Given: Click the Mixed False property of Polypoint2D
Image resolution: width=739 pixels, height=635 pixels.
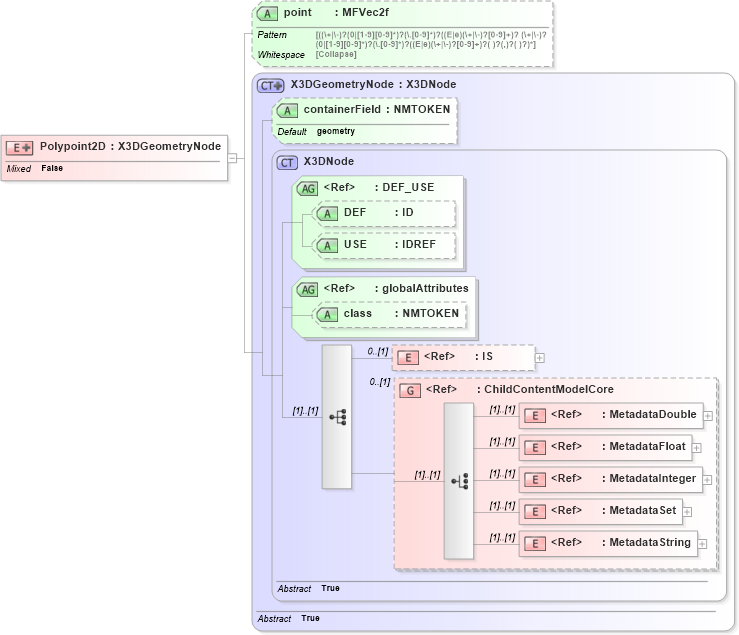Looking at the screenshot, I should [x=35, y=168].
